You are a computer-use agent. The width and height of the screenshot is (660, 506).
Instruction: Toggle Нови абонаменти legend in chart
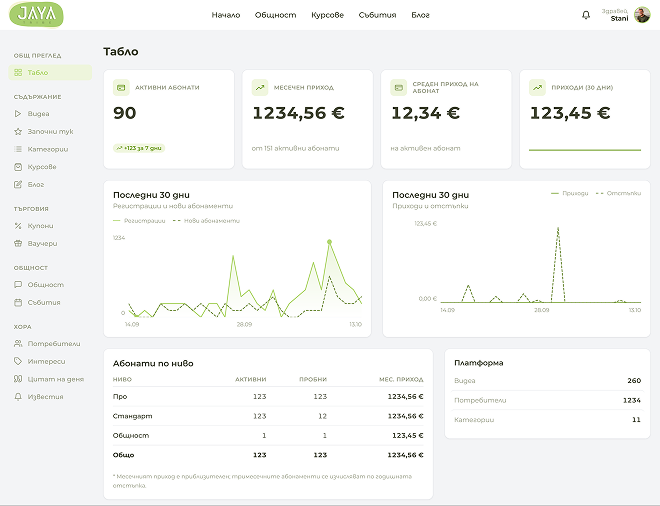tap(206, 221)
